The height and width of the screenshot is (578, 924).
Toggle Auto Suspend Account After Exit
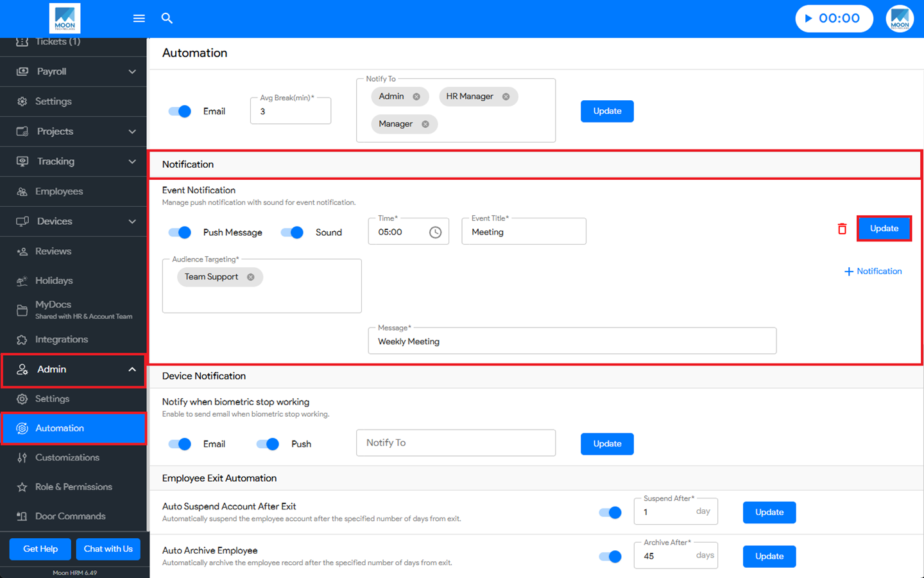[x=610, y=512]
